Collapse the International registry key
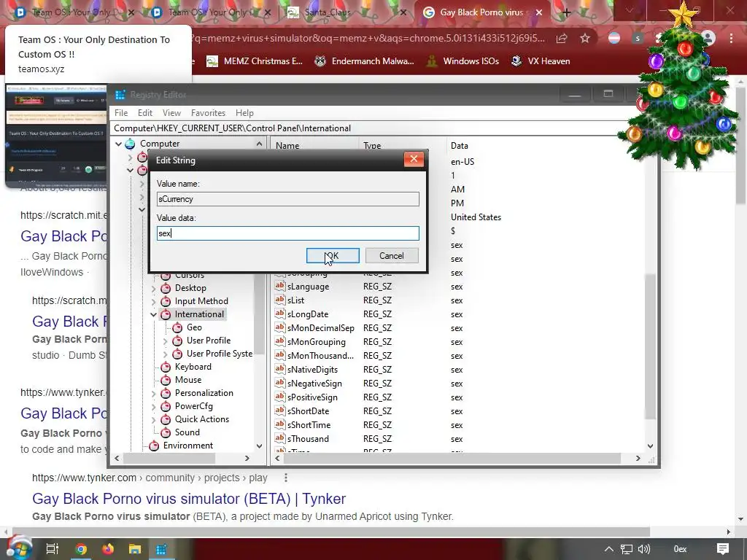Image resolution: width=747 pixels, height=560 pixels. point(153,314)
